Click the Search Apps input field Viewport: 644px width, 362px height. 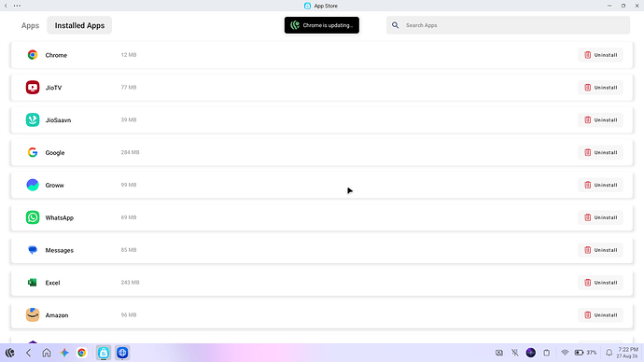click(x=508, y=25)
